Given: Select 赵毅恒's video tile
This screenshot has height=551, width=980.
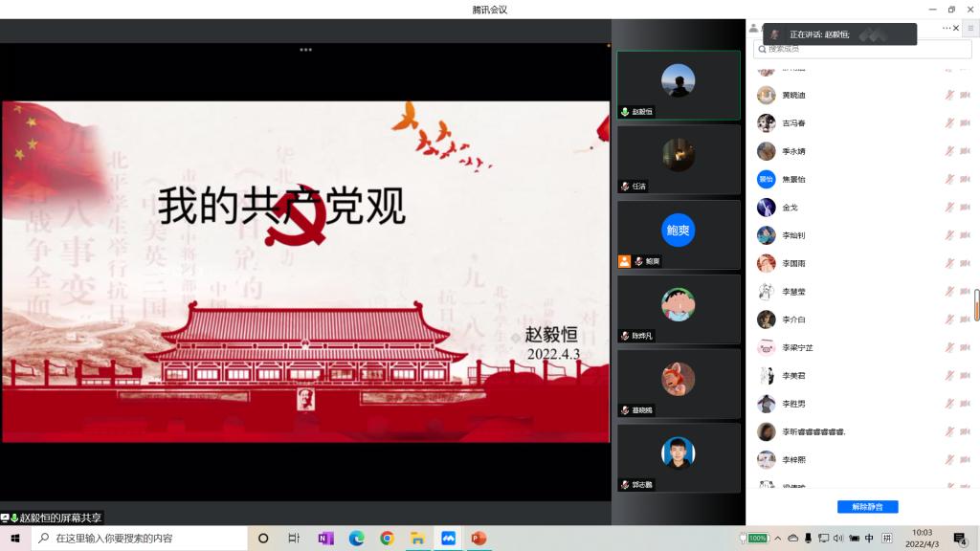Looking at the screenshot, I should (x=679, y=85).
